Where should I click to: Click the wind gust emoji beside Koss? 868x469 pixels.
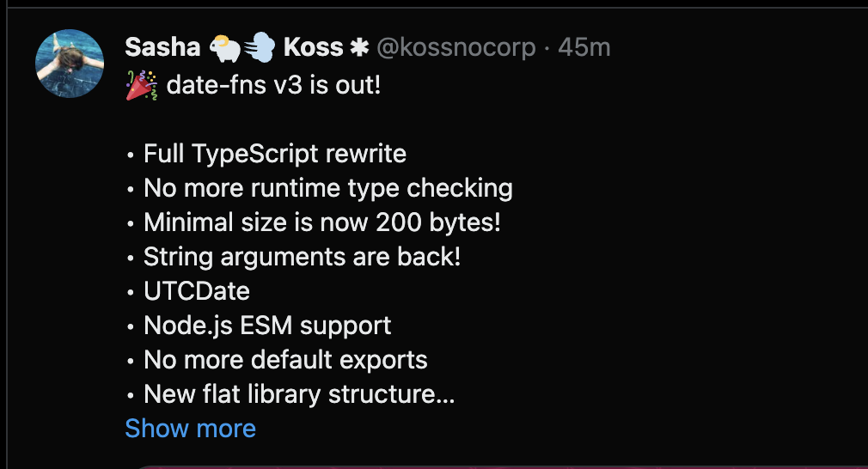click(x=259, y=47)
